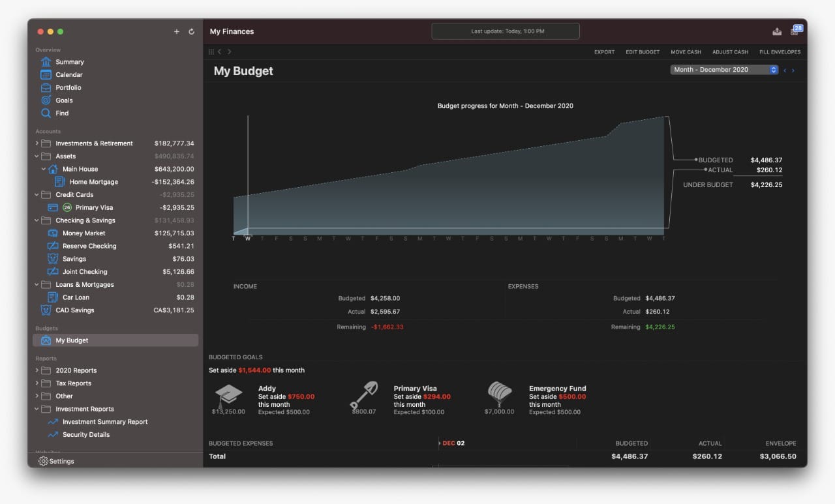Click the green 26 badge on Primary Visa

[67, 207]
